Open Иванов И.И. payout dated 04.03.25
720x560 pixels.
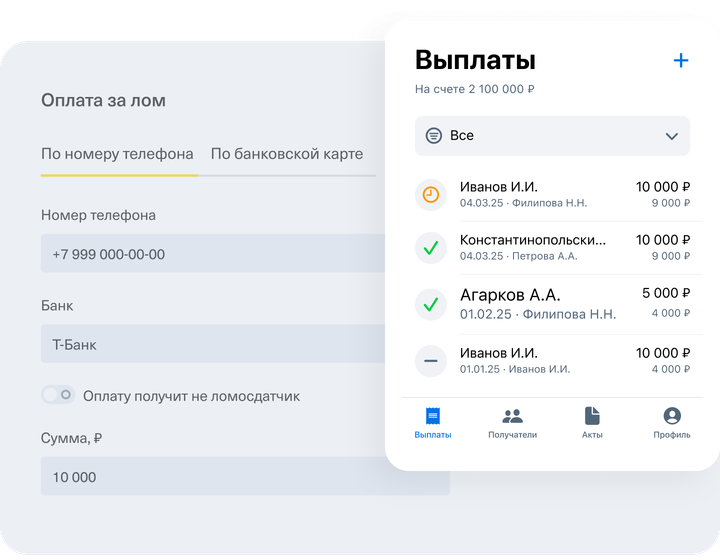(552, 195)
